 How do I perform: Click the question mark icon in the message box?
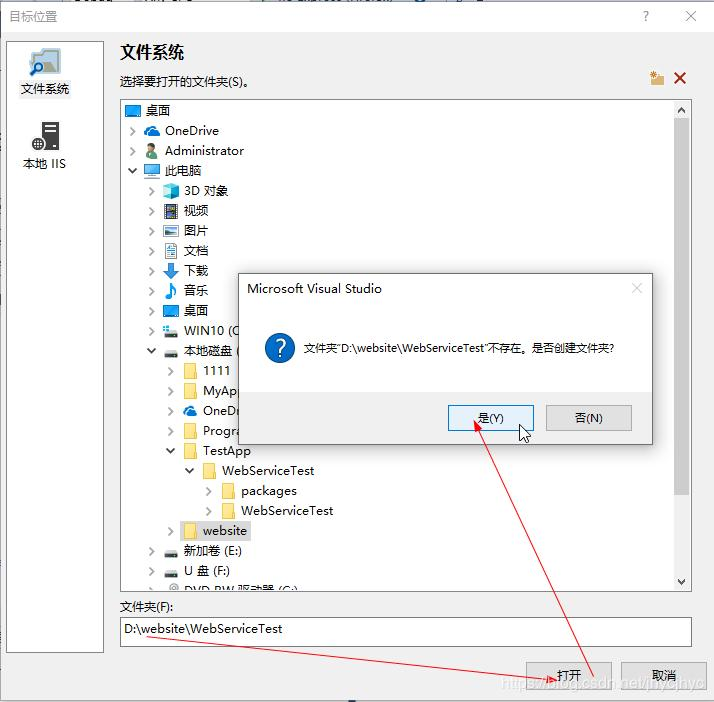tap(280, 348)
